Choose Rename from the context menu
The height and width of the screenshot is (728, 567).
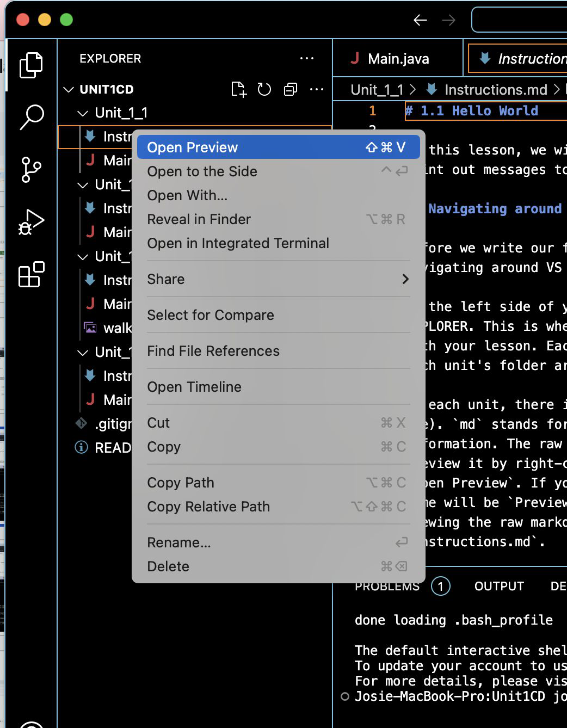[179, 542]
